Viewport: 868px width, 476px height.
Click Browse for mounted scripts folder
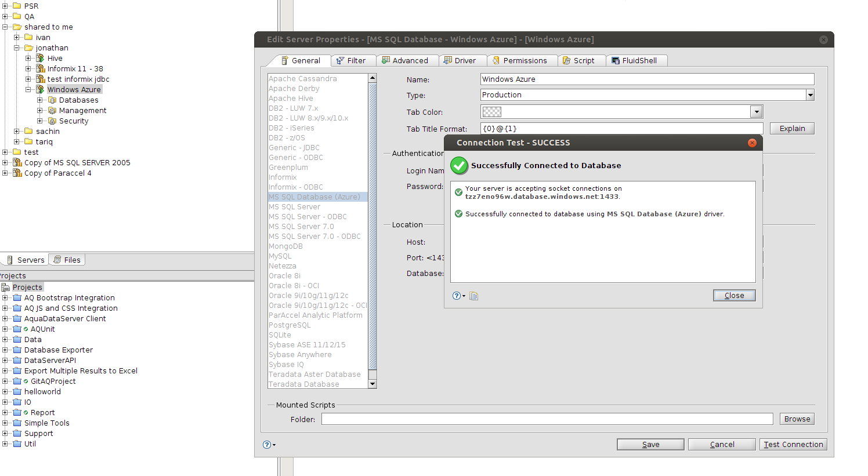pos(797,419)
